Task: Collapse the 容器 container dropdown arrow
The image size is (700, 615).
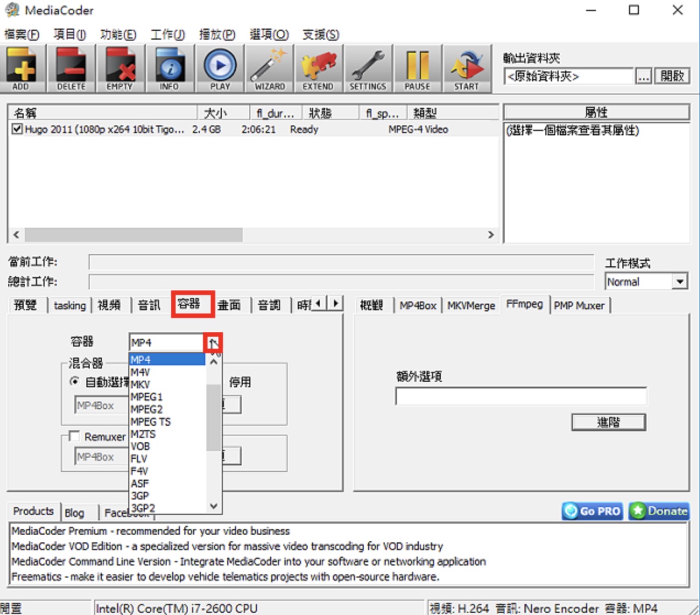Action: point(213,342)
